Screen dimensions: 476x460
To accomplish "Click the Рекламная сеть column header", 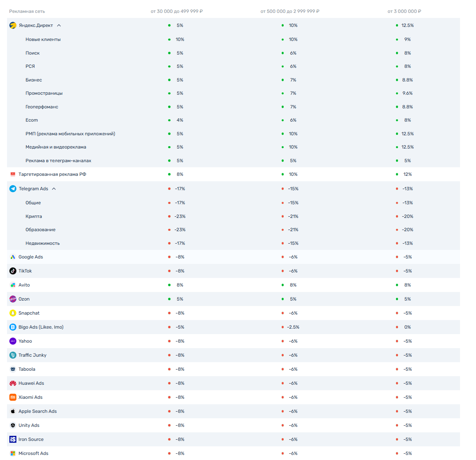I will point(27,11).
